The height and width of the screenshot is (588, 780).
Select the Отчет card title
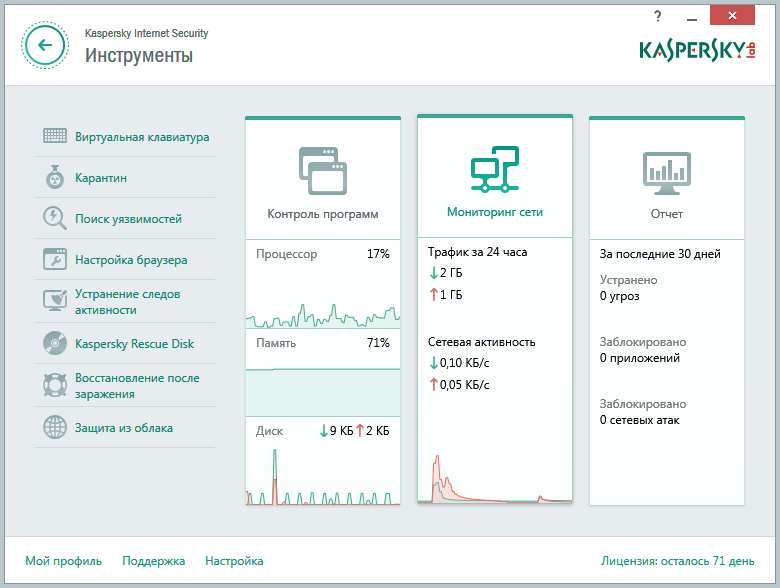tap(667, 214)
